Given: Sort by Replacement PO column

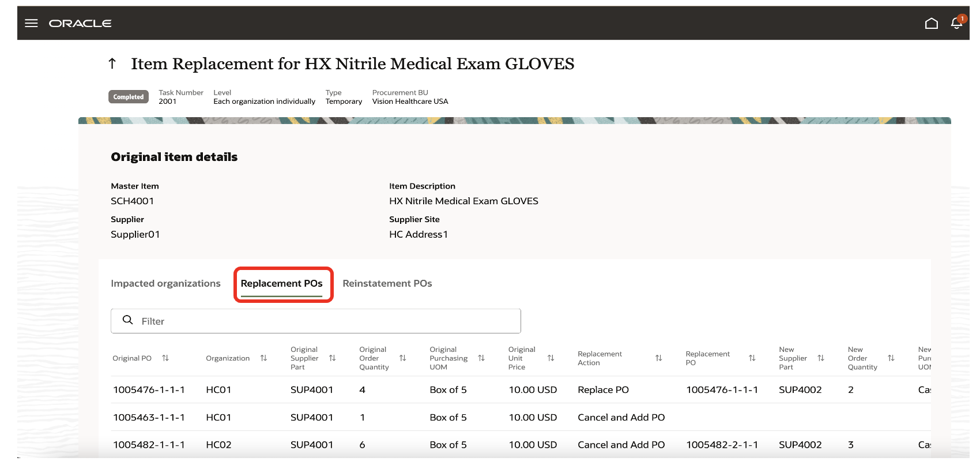Looking at the screenshot, I should click(x=752, y=358).
